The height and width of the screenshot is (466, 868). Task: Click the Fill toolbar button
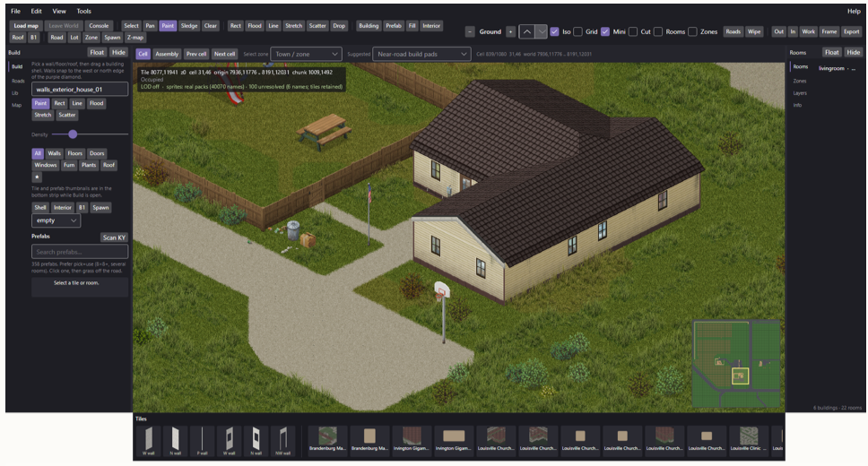[412, 25]
